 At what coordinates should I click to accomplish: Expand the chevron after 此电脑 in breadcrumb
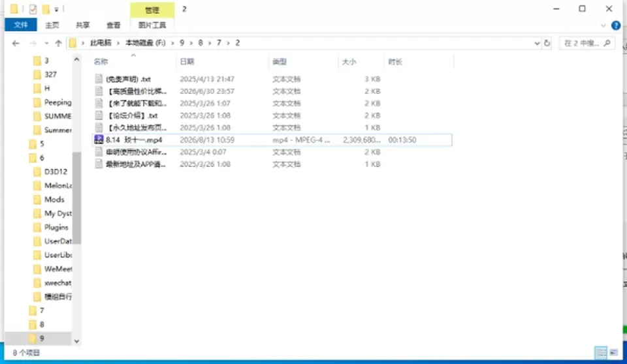(x=118, y=43)
